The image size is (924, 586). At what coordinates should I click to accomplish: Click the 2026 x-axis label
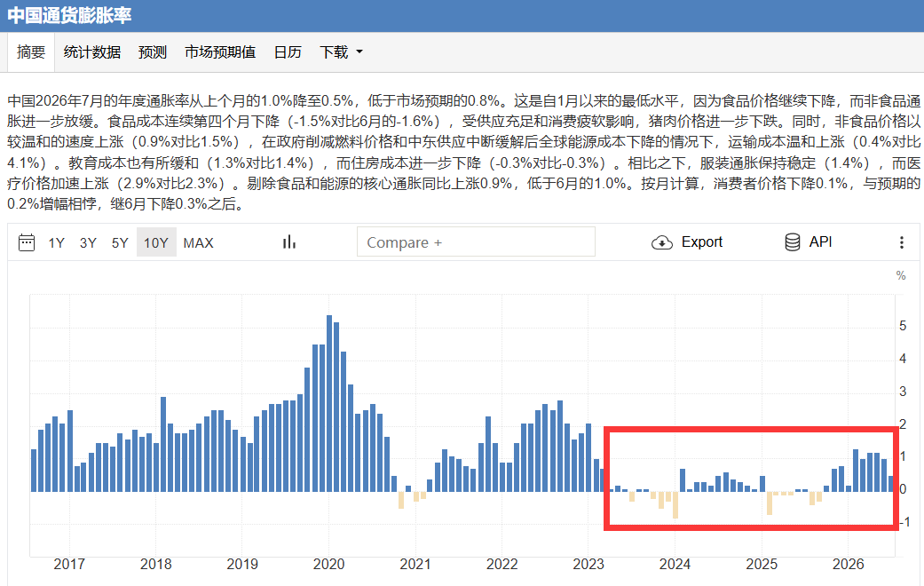point(848,564)
